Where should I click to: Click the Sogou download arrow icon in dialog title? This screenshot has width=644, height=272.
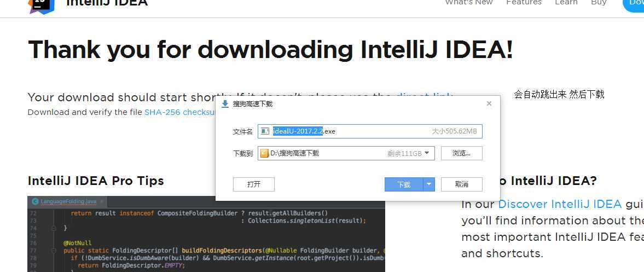(x=225, y=104)
